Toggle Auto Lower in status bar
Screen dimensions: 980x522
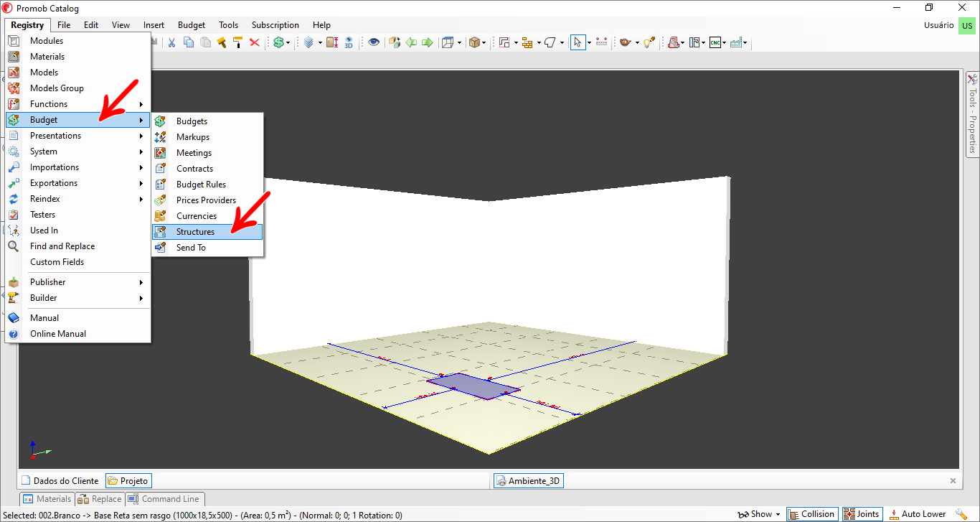coord(918,514)
